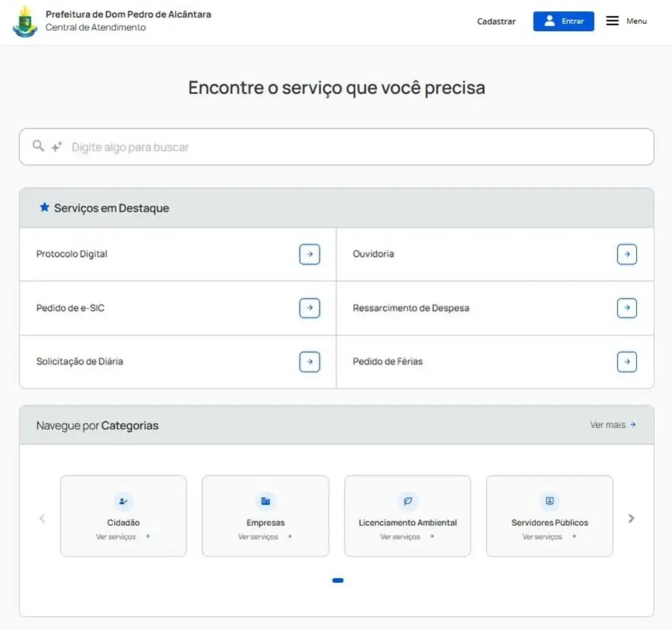Show next categories with right chevron
Screen dimensions: 672x630
click(x=631, y=518)
